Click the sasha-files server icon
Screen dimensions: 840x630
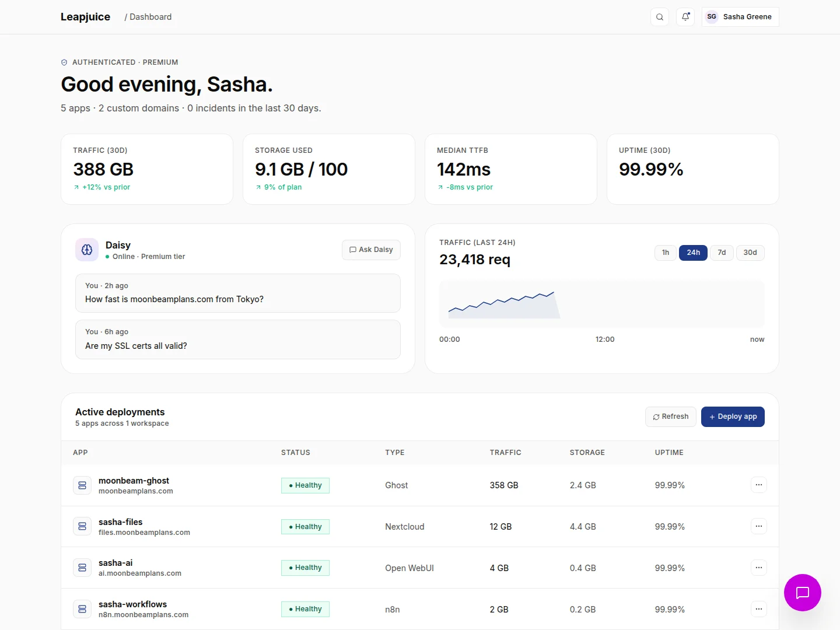82,526
